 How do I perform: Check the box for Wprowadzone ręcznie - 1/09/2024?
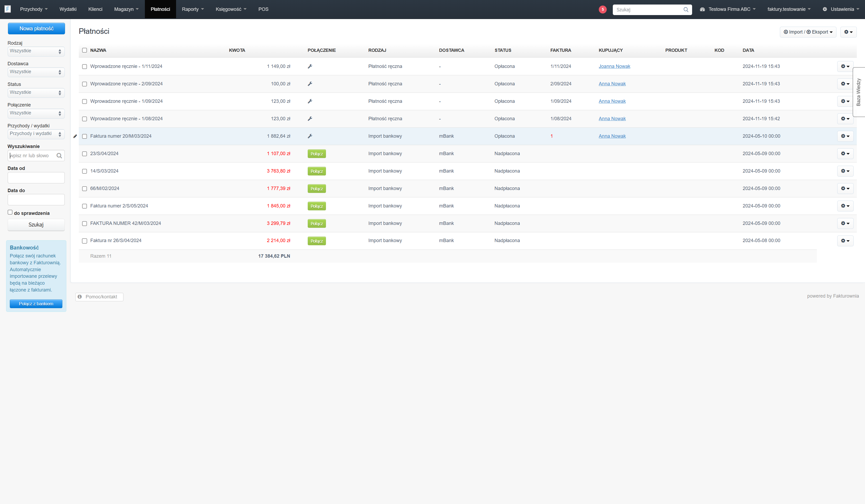point(84,101)
